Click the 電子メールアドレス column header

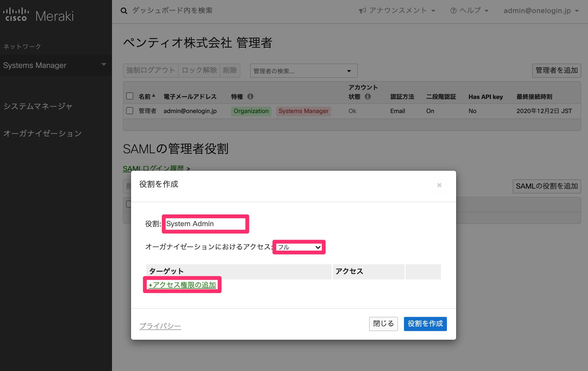(x=190, y=96)
